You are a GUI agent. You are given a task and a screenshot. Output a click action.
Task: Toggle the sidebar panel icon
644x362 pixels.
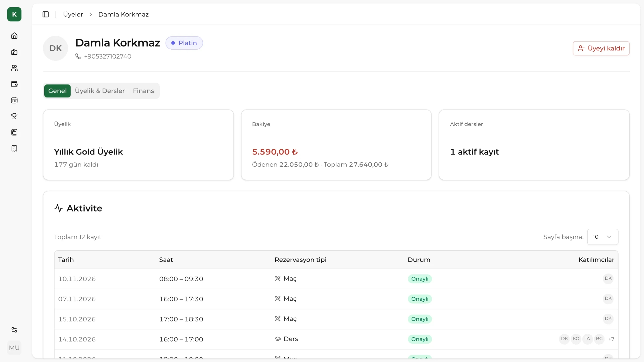(46, 14)
